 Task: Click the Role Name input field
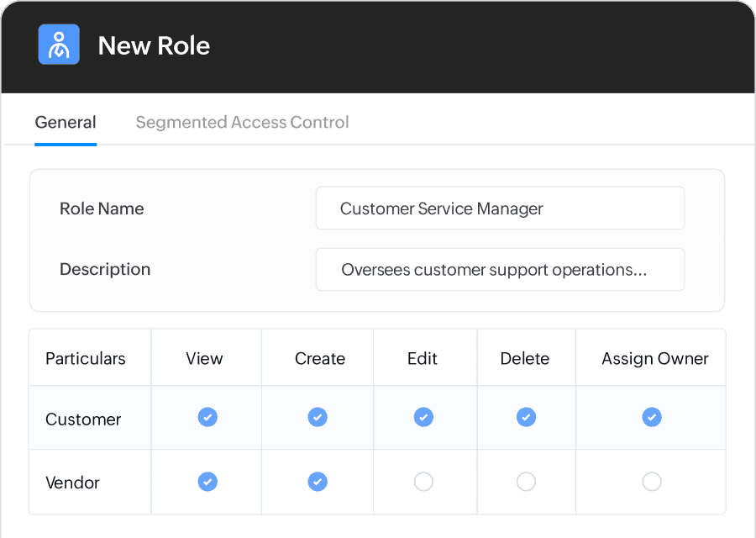click(500, 208)
